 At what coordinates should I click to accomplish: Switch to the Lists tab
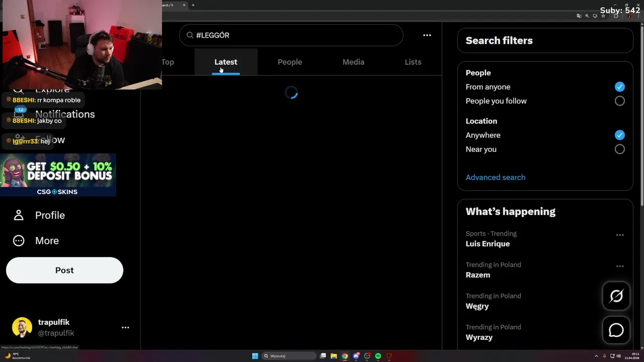pyautogui.click(x=413, y=62)
